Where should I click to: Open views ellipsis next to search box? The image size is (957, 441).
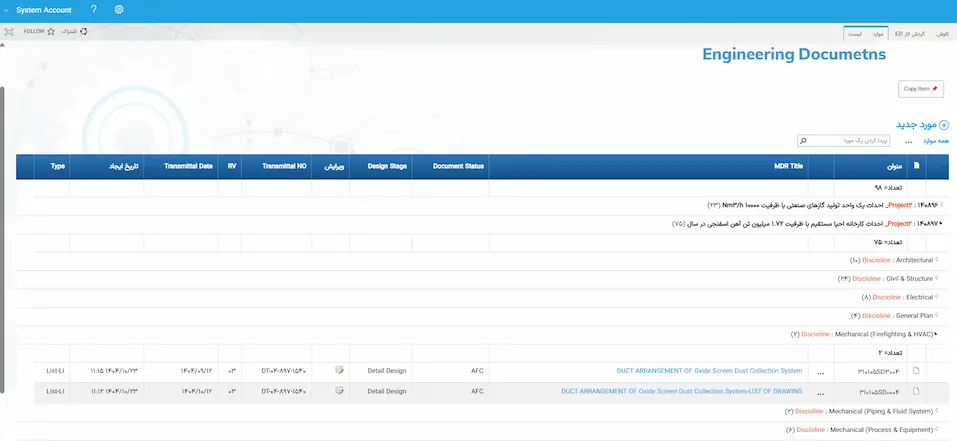click(x=909, y=142)
